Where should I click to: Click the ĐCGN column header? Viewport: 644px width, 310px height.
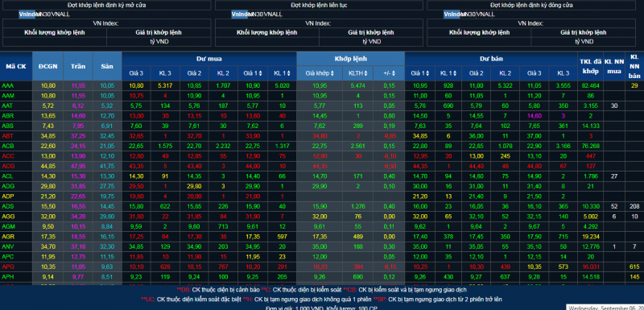47,66
